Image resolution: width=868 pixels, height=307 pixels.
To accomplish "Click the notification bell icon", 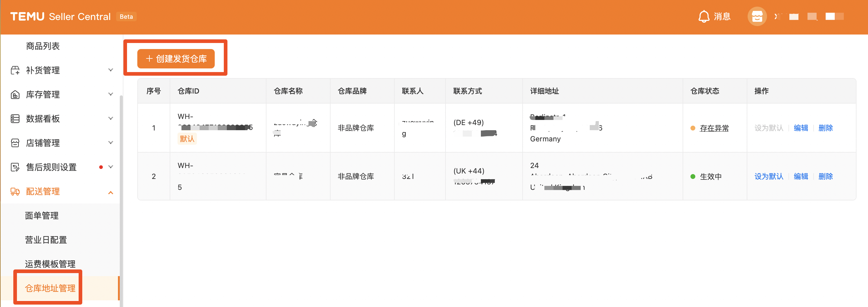I will [704, 17].
